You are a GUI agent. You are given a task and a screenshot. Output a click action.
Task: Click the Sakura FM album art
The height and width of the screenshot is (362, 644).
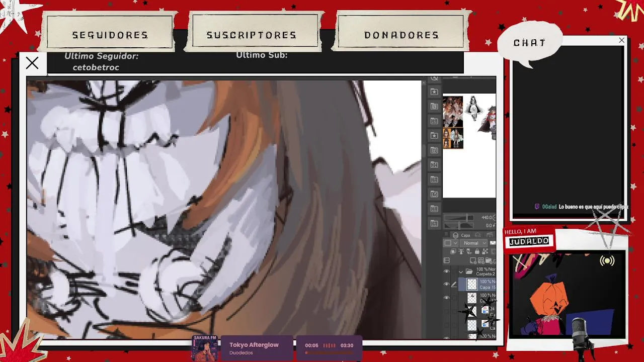[205, 348]
